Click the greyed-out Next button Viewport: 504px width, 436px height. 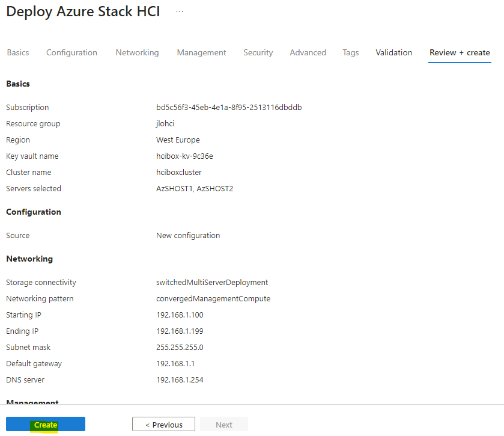[224, 424]
